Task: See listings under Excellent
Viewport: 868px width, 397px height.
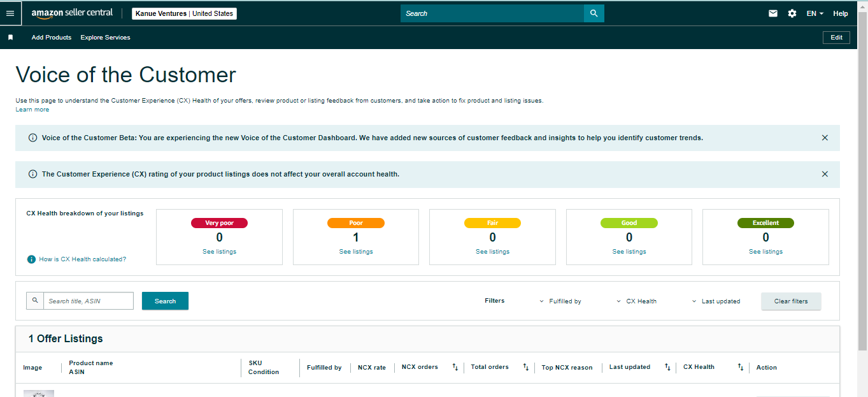Action: point(765,252)
